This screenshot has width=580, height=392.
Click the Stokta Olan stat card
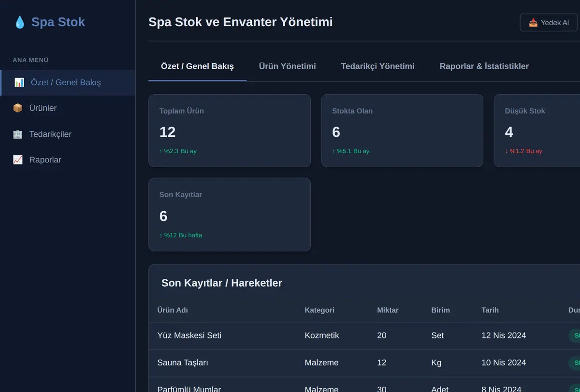point(402,131)
